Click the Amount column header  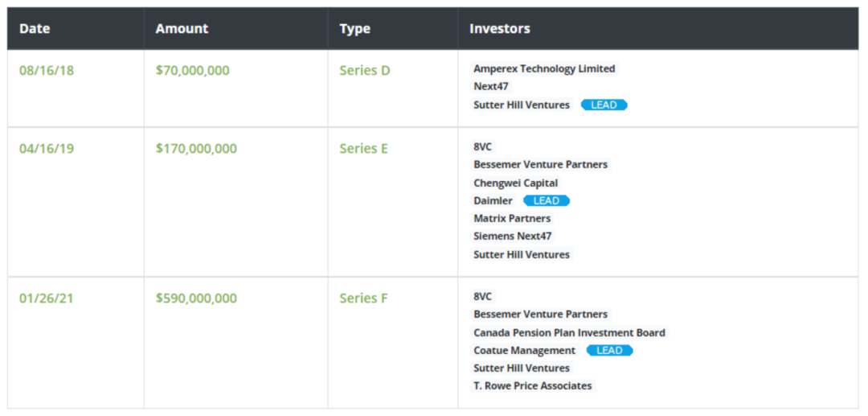pos(182,28)
